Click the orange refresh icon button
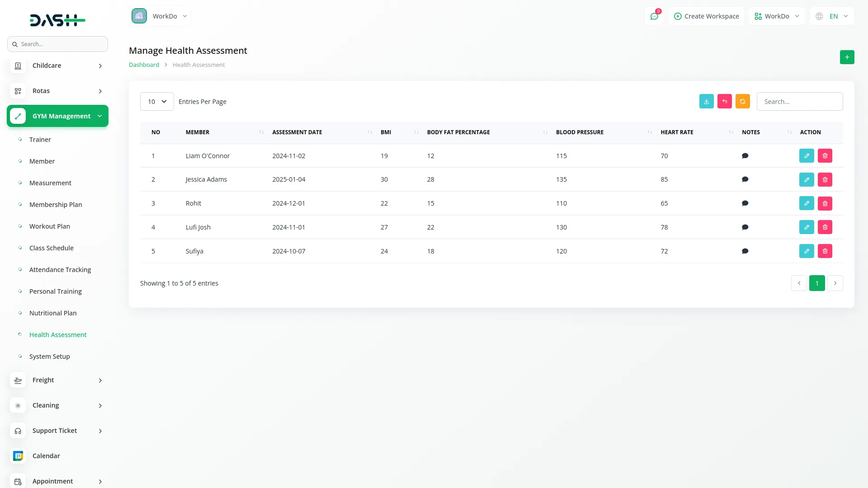The width and height of the screenshot is (868, 488). 742,102
